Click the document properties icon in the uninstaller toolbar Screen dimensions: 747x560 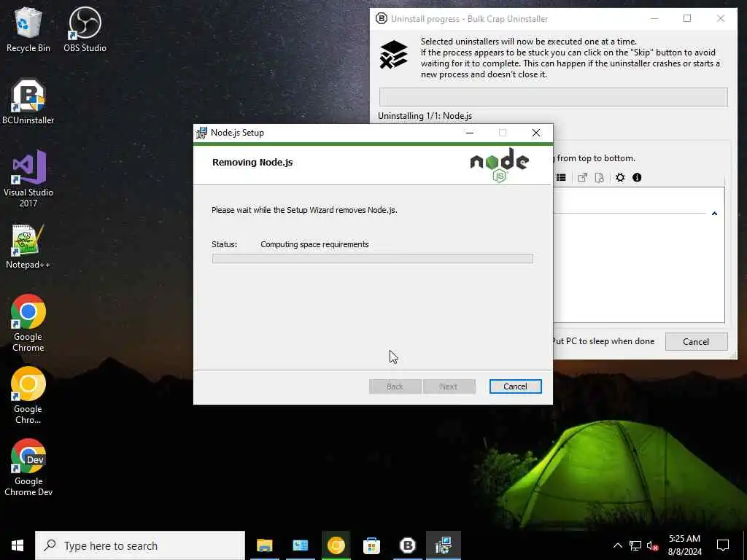[600, 178]
